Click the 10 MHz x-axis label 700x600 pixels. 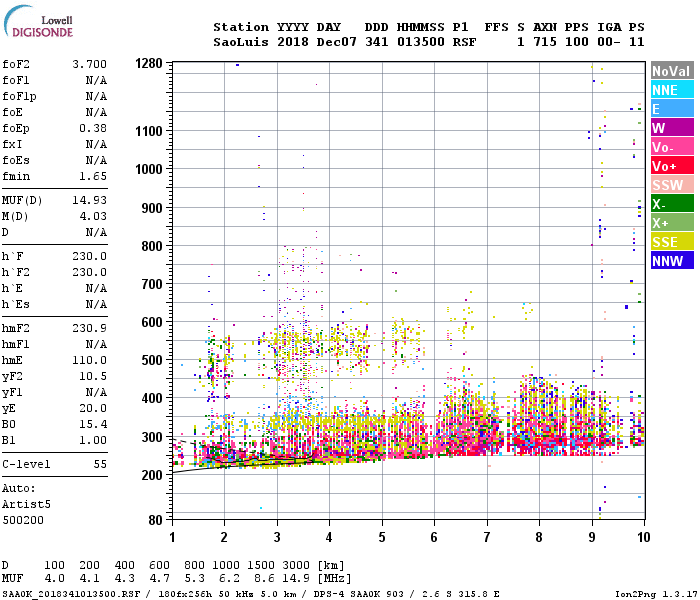tap(643, 537)
